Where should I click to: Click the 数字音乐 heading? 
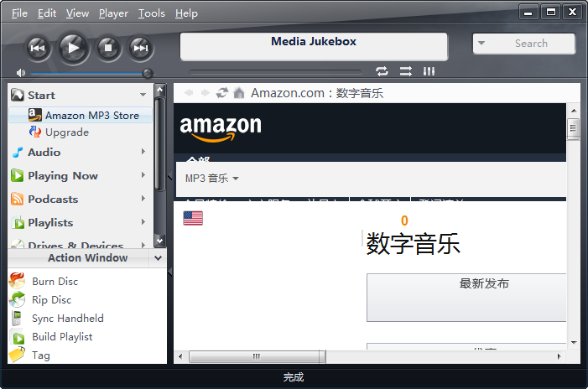413,244
